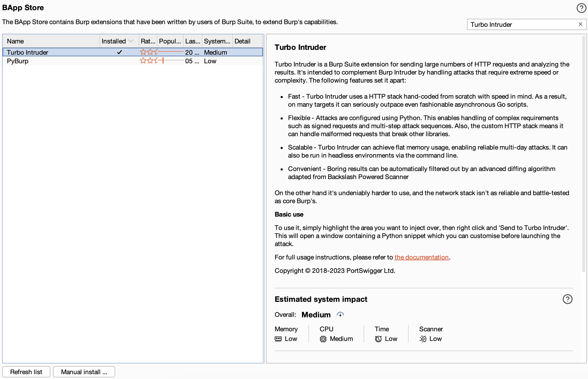Click the Memory impact icon
Image resolution: width=588 pixels, height=379 pixels.
[278, 339]
